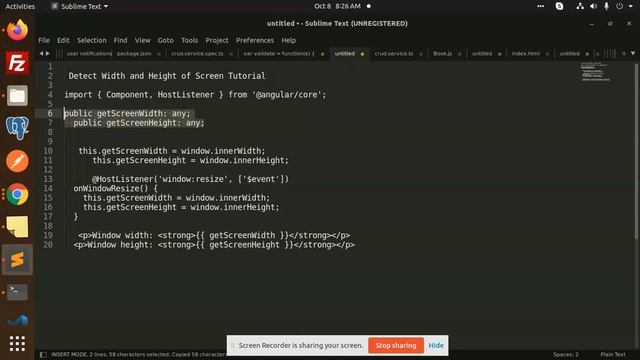Viewport: 640px width, 360px height.
Task: Open the Project menu
Action: point(217,40)
